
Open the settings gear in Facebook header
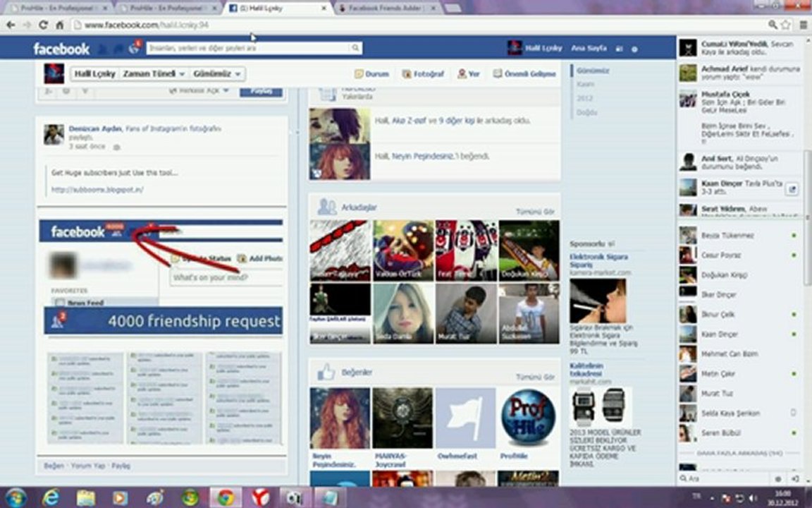[634, 49]
